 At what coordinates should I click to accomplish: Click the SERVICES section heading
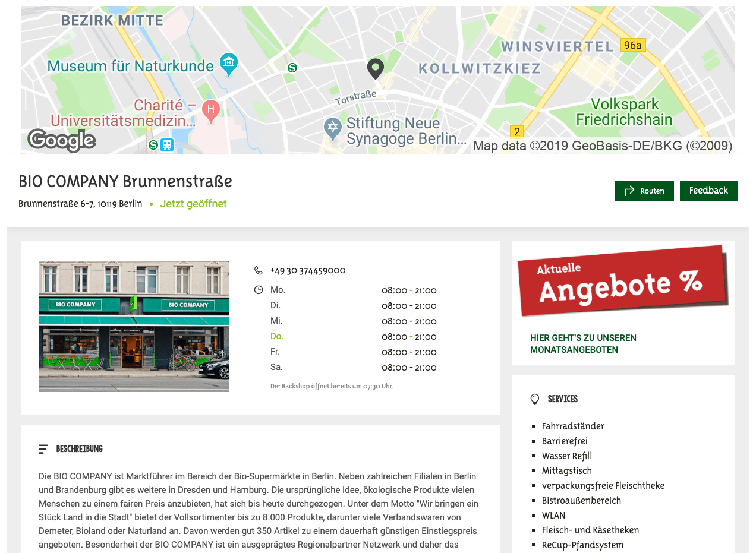[x=563, y=399]
